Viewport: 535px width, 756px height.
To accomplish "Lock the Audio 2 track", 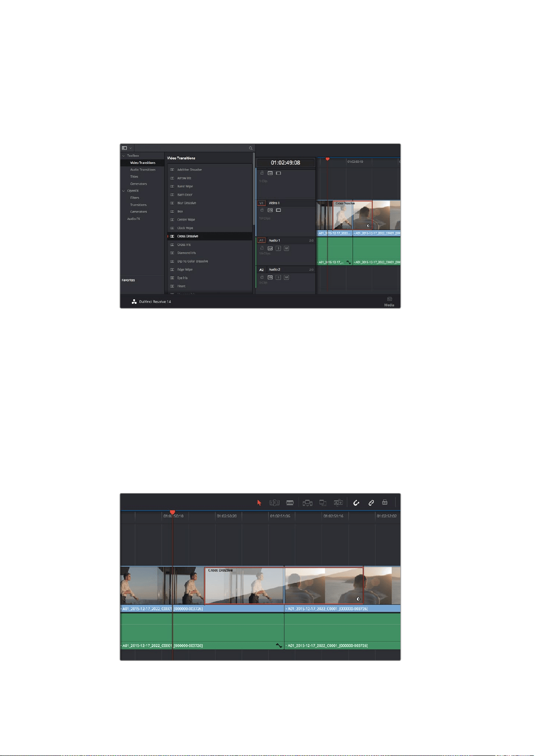I will pos(262,277).
